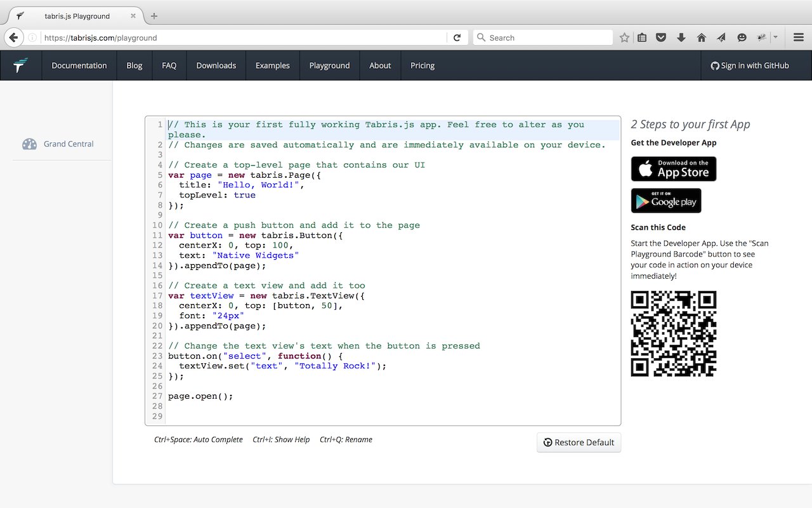
Task: Click the Download on the App Store badge
Action: tap(674, 169)
